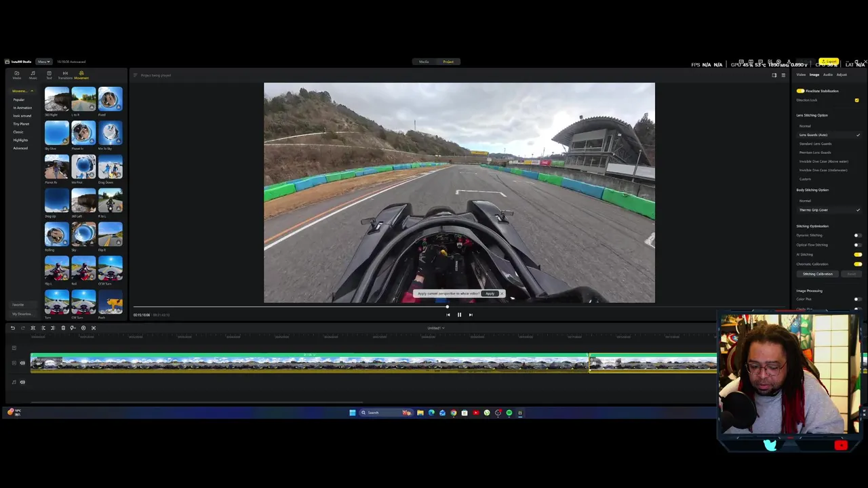This screenshot has height=488, width=868.
Task: Open the Adjust properties tab
Action: coord(842,75)
